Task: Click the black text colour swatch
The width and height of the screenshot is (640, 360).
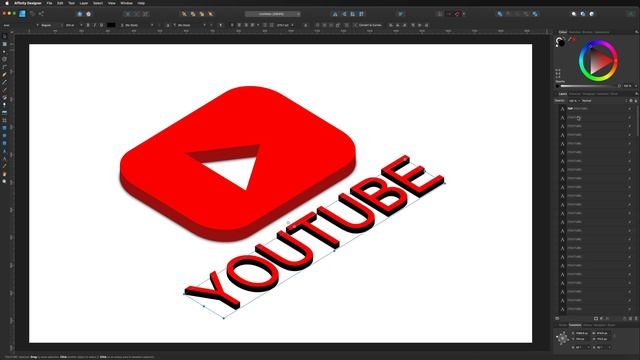Action: 111,25
